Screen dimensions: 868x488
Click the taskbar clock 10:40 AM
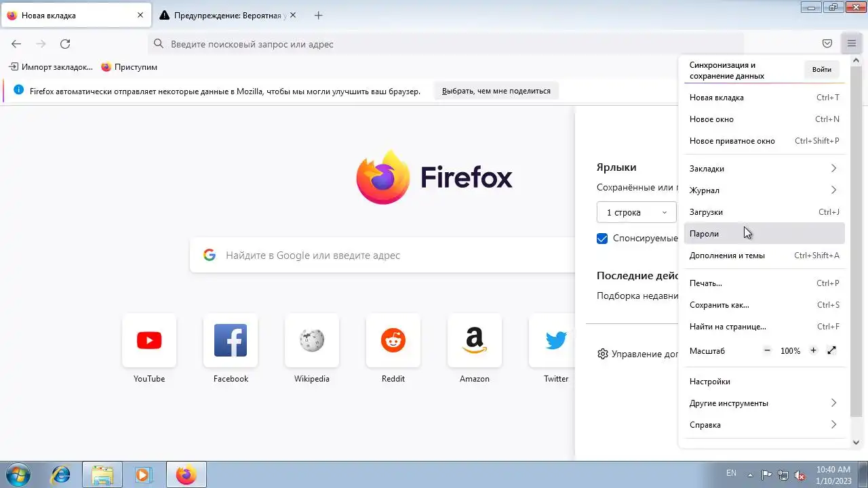point(833,469)
